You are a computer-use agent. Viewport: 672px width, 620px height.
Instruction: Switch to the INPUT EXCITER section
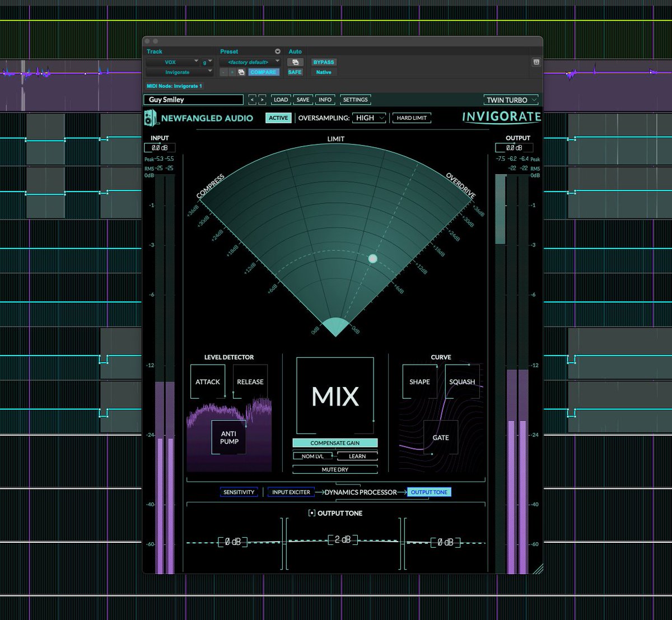tap(291, 492)
